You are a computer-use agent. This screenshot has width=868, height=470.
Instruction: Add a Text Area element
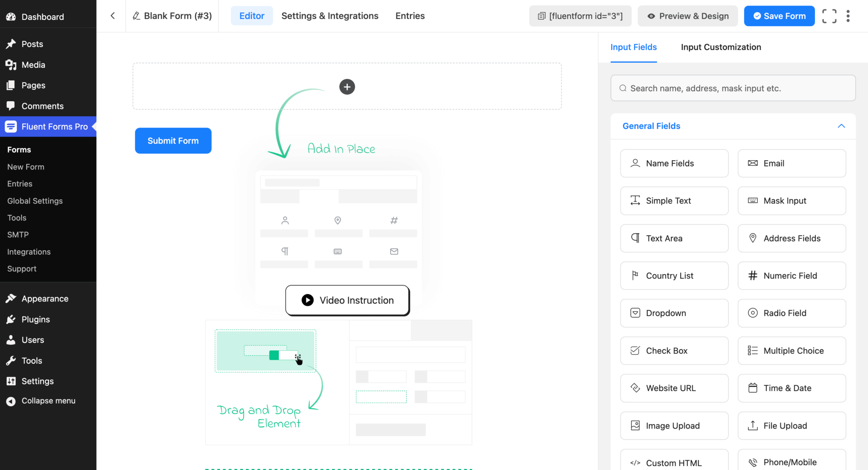(674, 238)
